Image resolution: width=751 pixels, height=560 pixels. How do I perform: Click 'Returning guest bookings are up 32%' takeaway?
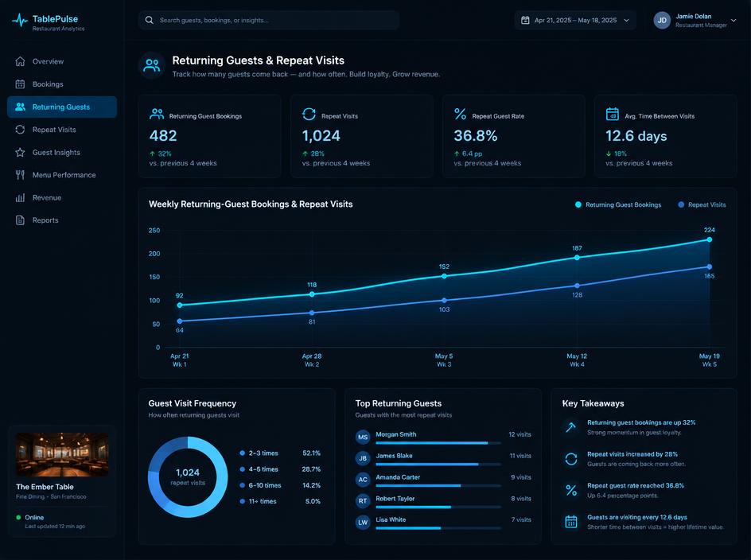point(641,422)
